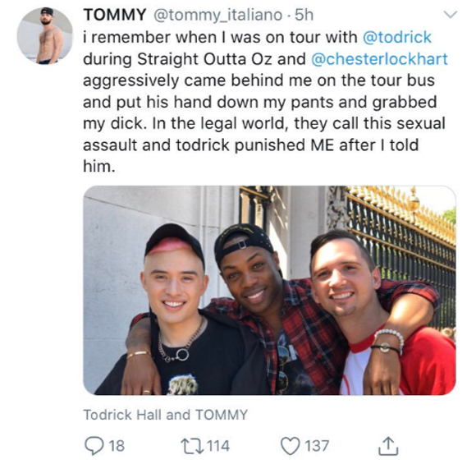
Task: Open the @todrick mention link
Action: 396,37
